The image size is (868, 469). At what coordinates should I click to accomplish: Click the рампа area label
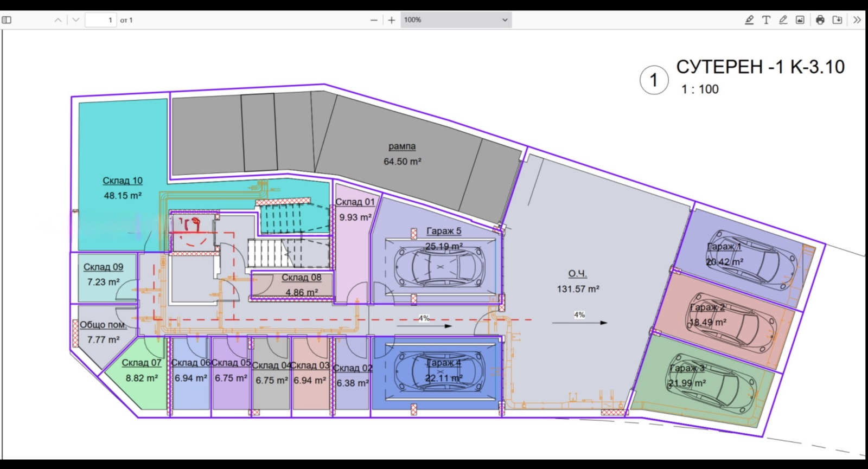402,146
